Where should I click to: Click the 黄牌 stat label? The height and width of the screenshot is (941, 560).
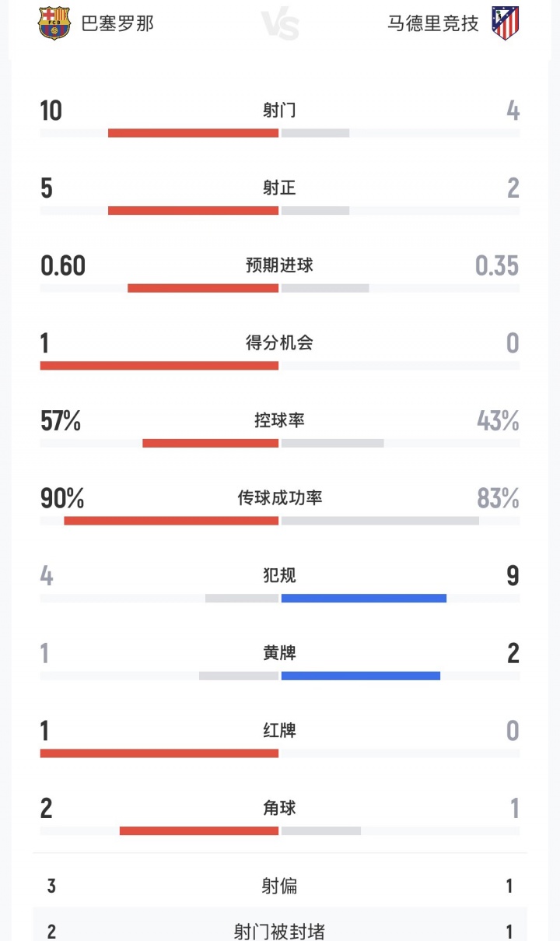[279, 653]
